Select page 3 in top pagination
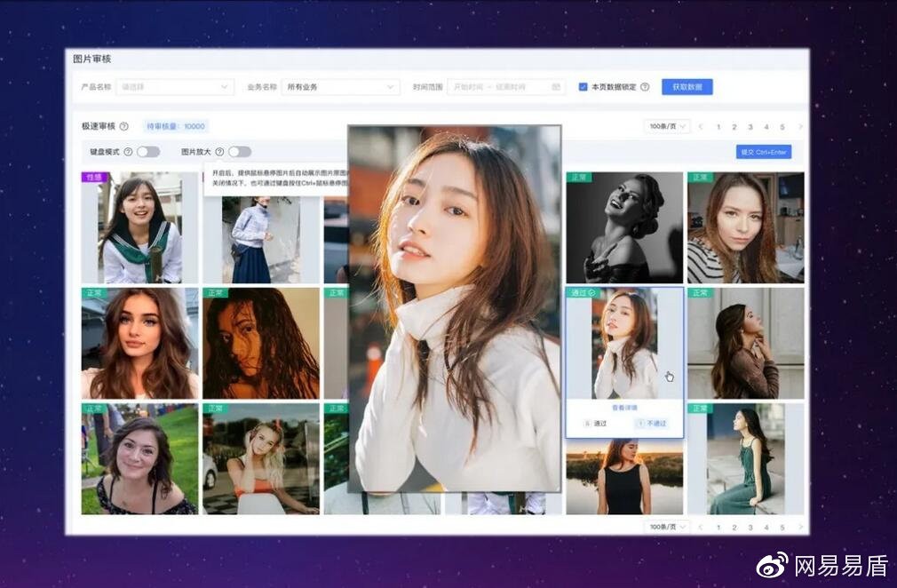 pyautogui.click(x=750, y=127)
